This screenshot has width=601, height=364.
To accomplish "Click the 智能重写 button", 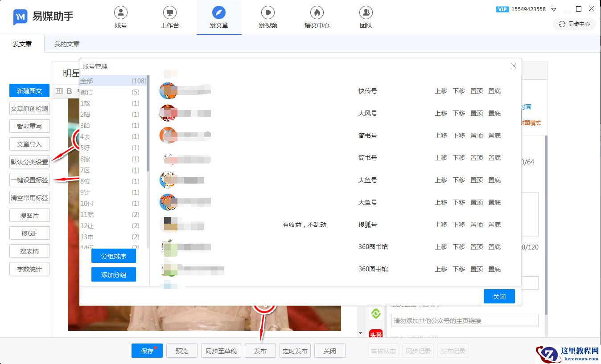I will pyautogui.click(x=29, y=127).
